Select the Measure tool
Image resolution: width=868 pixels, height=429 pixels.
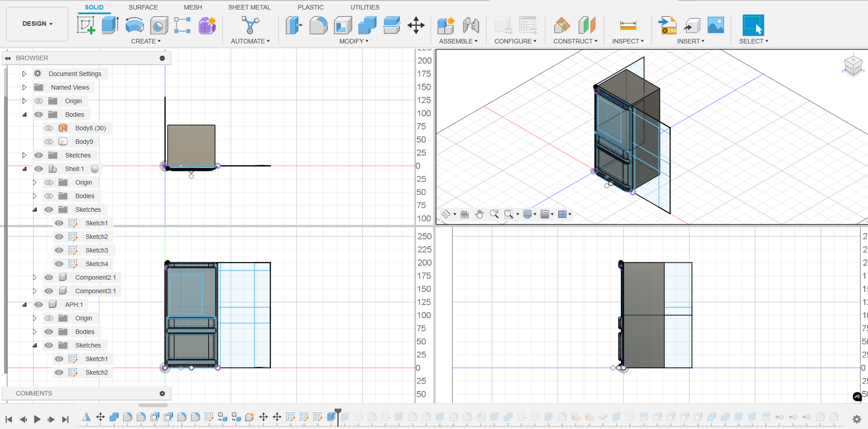click(x=628, y=25)
